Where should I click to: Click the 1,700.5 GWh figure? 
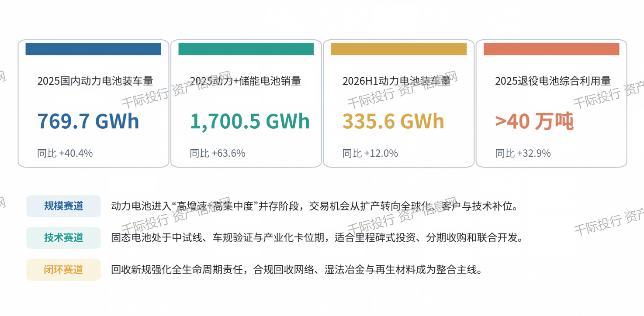click(250, 121)
